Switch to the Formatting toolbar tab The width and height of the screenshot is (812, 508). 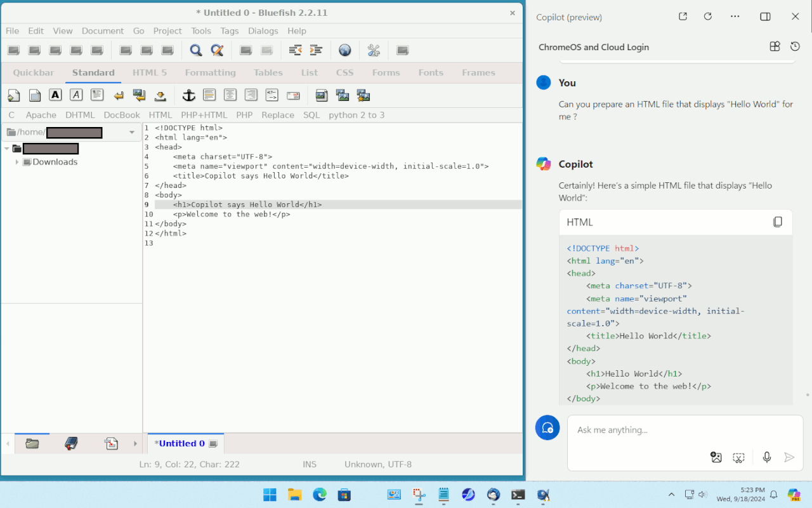211,72
